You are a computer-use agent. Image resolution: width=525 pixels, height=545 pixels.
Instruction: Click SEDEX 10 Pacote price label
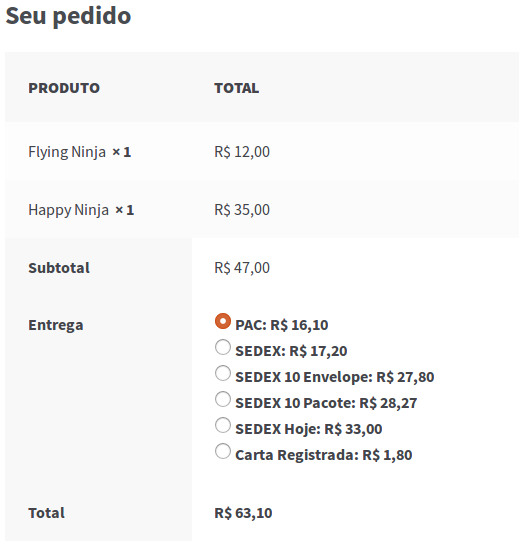pos(326,403)
